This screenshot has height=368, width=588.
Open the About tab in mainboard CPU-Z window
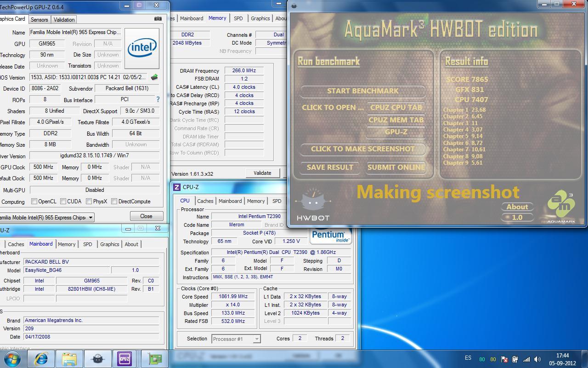[131, 244]
